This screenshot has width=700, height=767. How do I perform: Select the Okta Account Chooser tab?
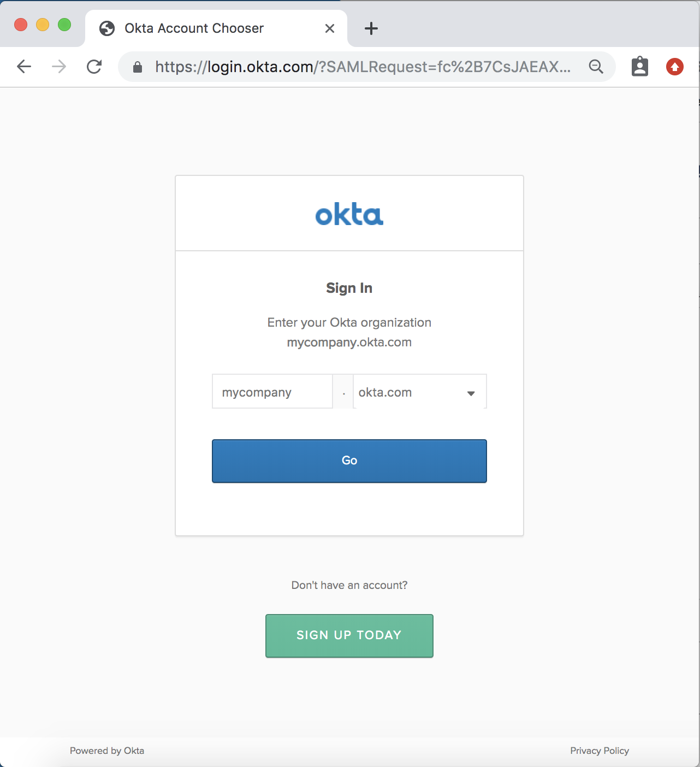tap(194, 28)
